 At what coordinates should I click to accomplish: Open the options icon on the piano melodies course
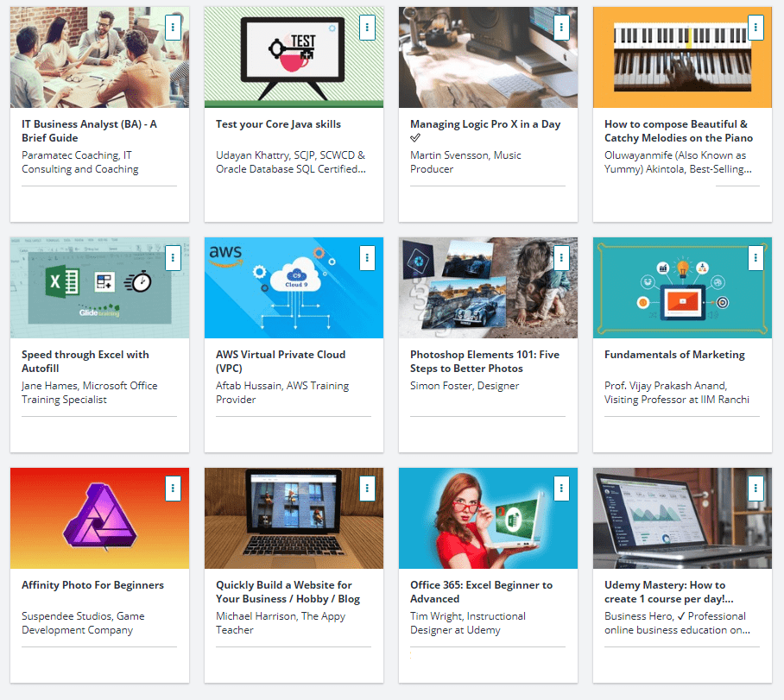coord(756,27)
